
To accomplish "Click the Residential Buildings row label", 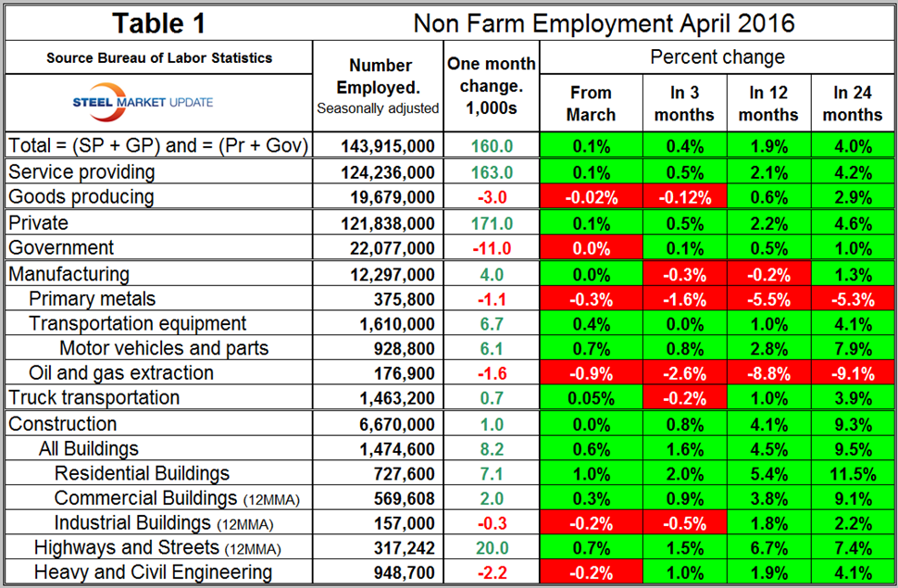I will point(143,473).
